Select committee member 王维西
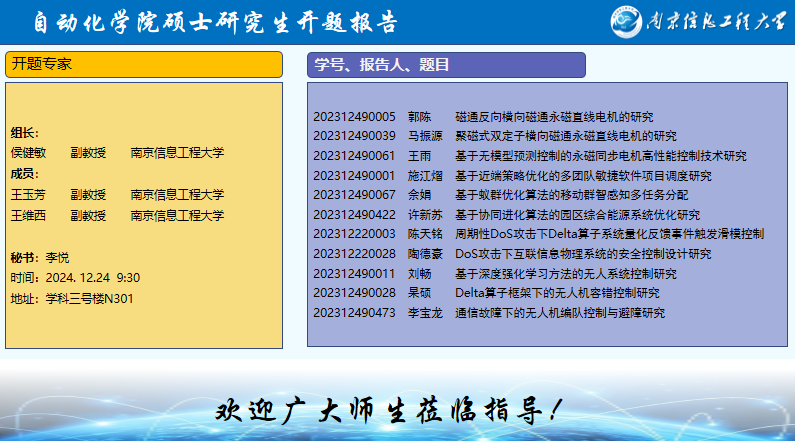This screenshot has height=441, width=795. point(29,215)
